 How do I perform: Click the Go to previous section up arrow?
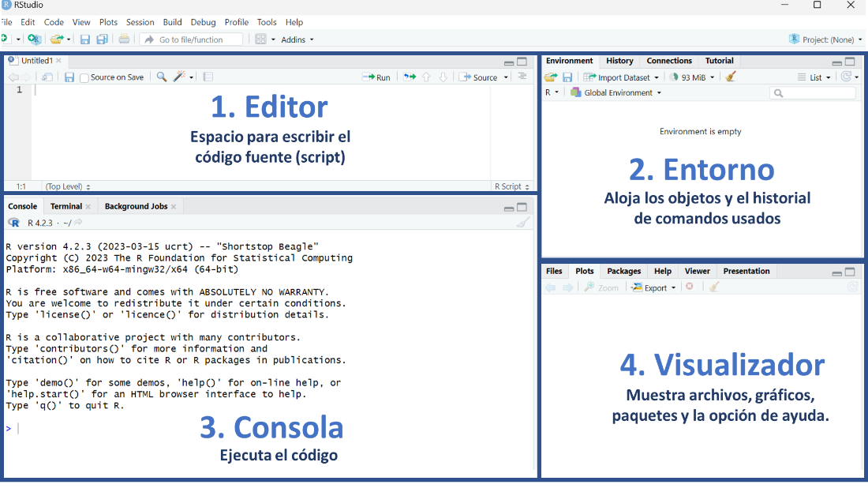[x=426, y=77]
